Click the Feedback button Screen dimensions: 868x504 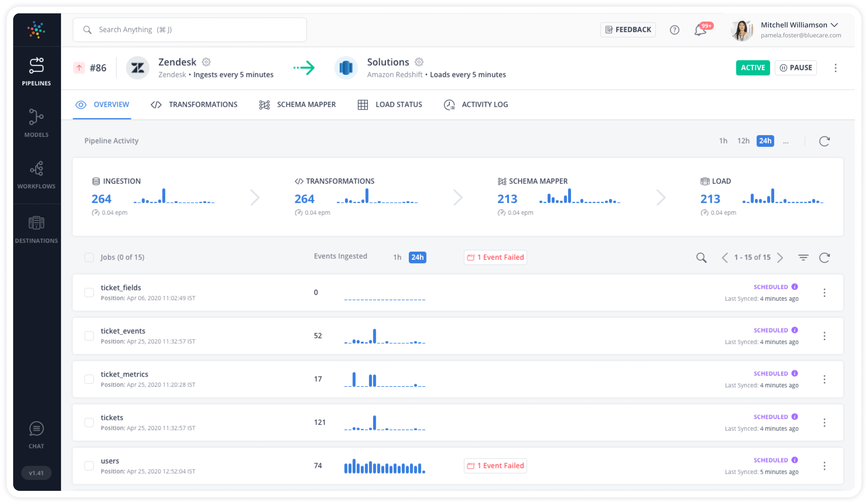click(x=628, y=30)
